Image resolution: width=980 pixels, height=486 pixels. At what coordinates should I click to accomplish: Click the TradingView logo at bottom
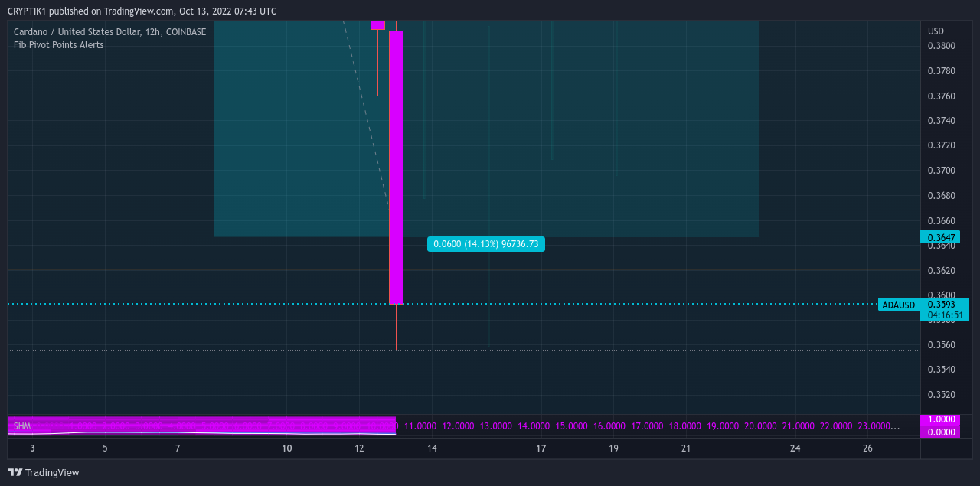pyautogui.click(x=44, y=472)
